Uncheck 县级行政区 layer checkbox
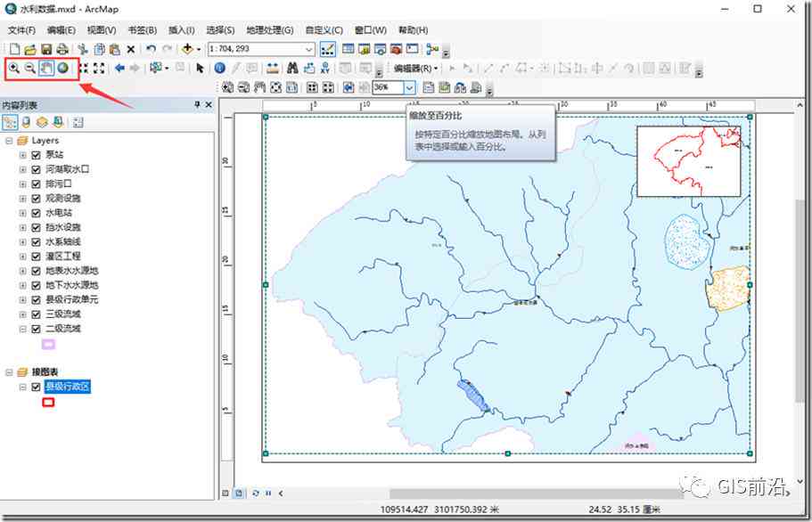Screen dimensions: 812x522 pyautogui.click(x=37, y=387)
